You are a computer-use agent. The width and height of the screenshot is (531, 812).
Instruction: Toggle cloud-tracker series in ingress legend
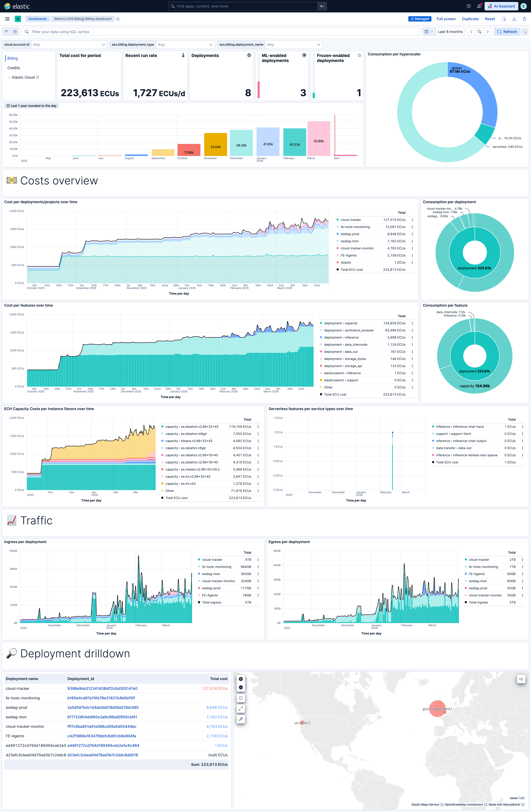[x=212, y=560]
